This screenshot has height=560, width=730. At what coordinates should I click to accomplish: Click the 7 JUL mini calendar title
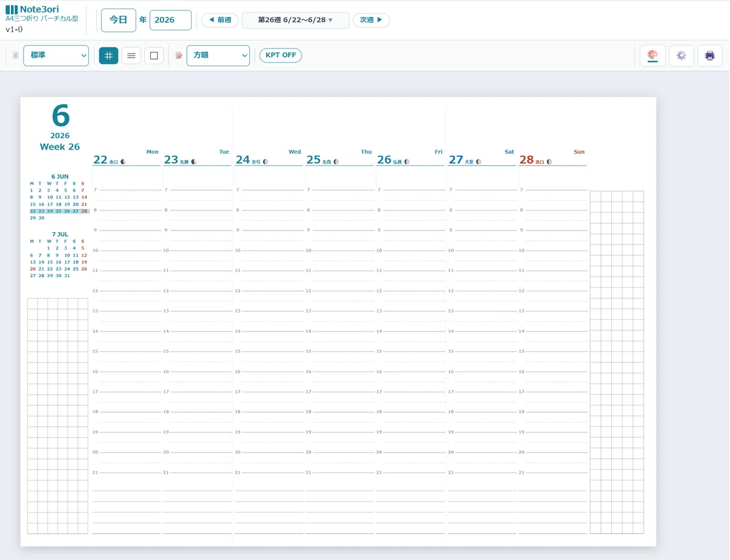(60, 234)
